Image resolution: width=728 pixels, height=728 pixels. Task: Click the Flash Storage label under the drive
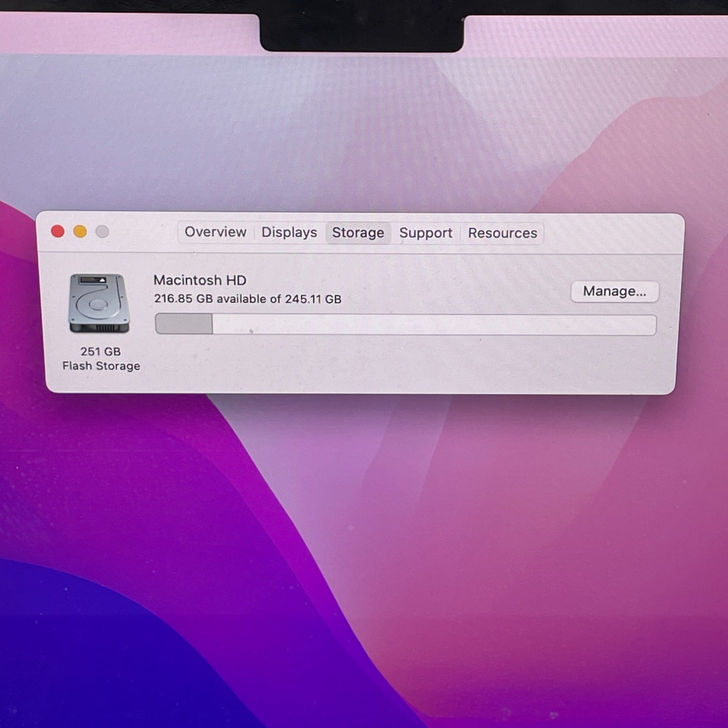click(101, 366)
